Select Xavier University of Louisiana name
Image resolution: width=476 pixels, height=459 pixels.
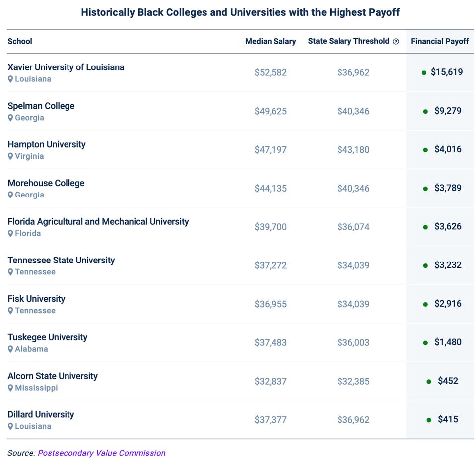(x=66, y=67)
